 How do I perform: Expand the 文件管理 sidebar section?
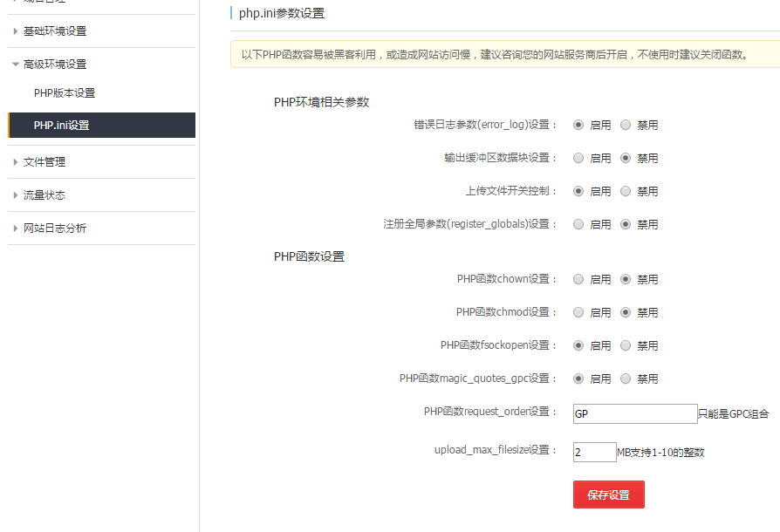click(x=44, y=162)
